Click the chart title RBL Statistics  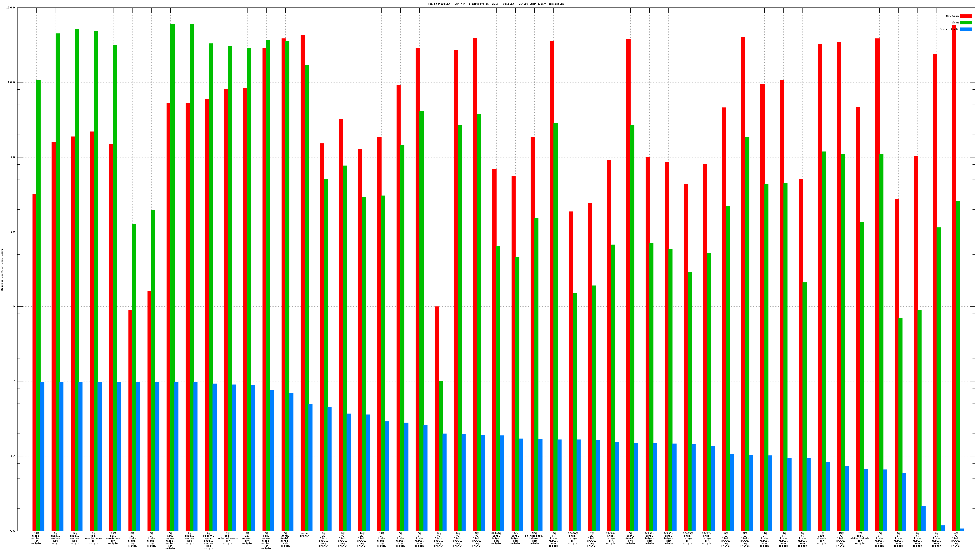click(x=495, y=4)
